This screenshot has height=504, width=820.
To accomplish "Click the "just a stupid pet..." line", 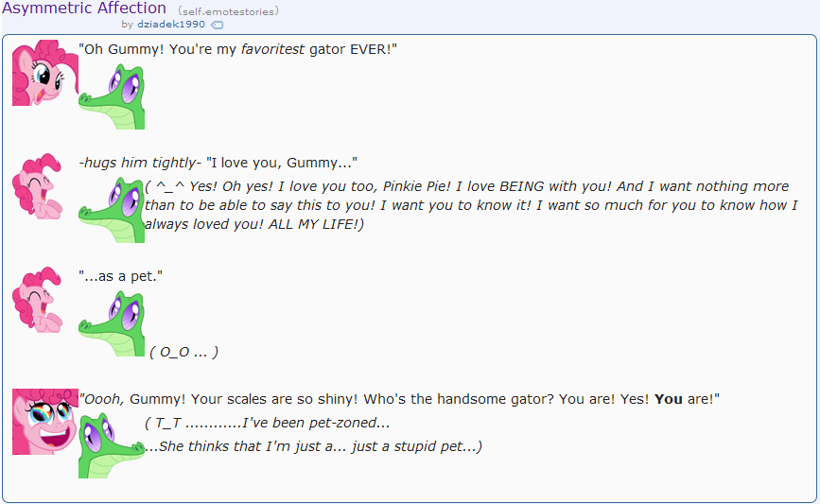I will click(x=313, y=446).
